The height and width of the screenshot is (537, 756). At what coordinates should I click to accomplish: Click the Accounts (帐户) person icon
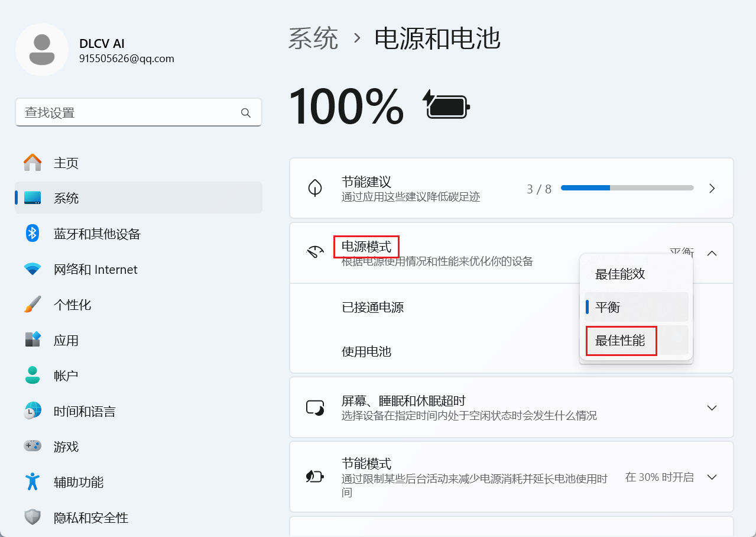click(x=33, y=376)
